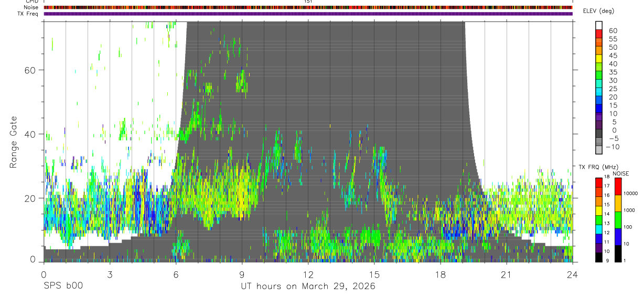644x297 pixels.
Task: Click the x-axis tick label '21'
Action: pos(507,274)
